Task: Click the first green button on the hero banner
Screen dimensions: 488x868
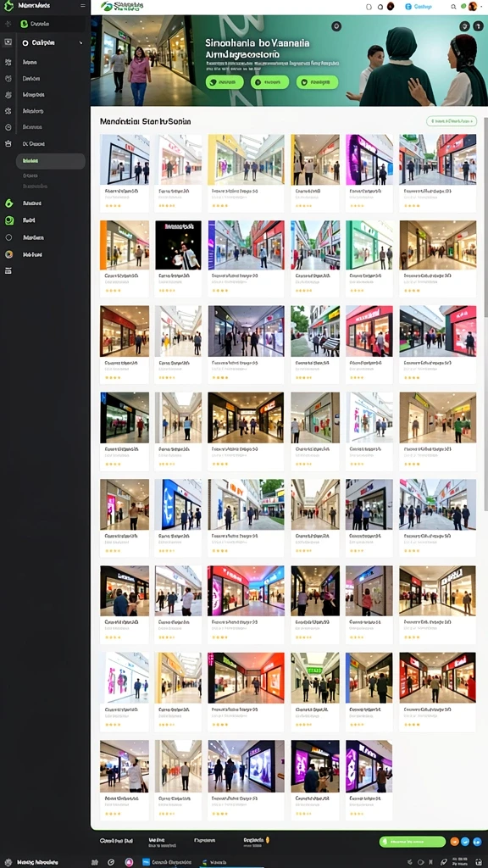Action: click(x=225, y=82)
